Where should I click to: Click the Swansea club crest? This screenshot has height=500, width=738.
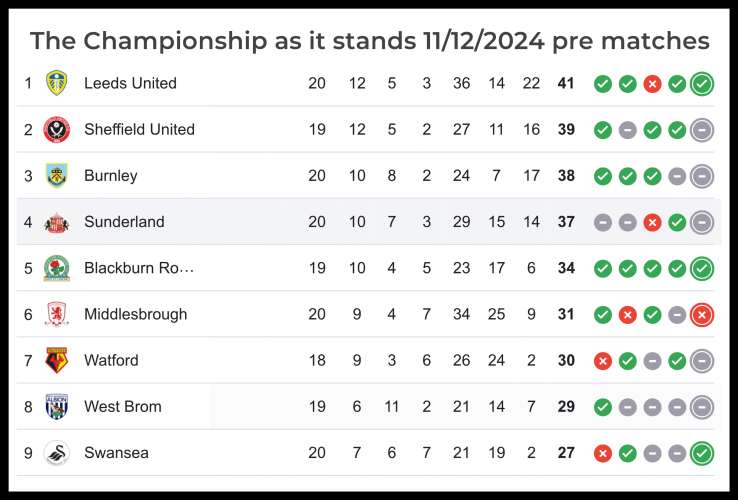[56, 453]
